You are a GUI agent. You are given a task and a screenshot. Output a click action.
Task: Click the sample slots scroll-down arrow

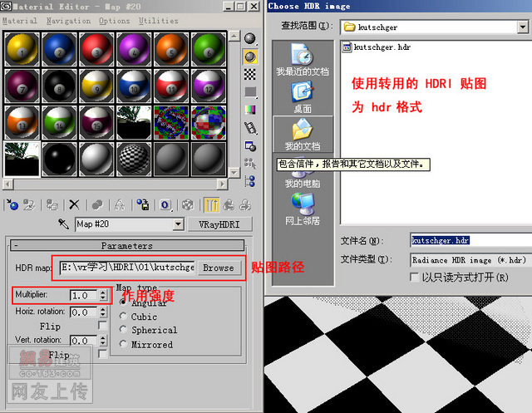point(234,172)
